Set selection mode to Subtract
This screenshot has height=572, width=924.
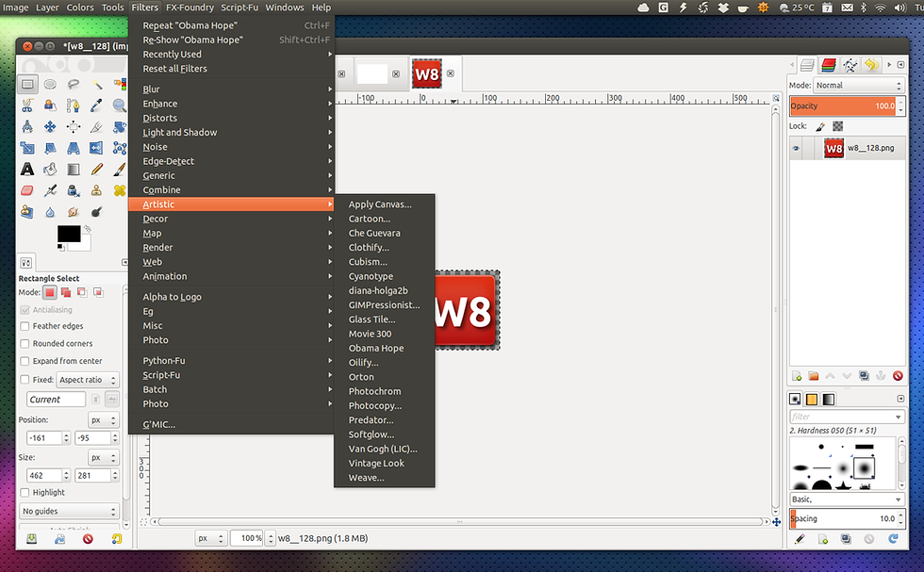tap(82, 292)
